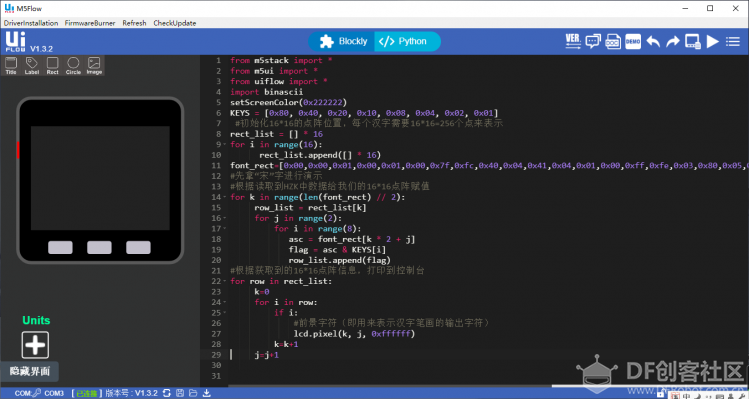Click code line 'setScreenColor(0x222222)'
Viewport: 749px width, 399px height.
289,102
